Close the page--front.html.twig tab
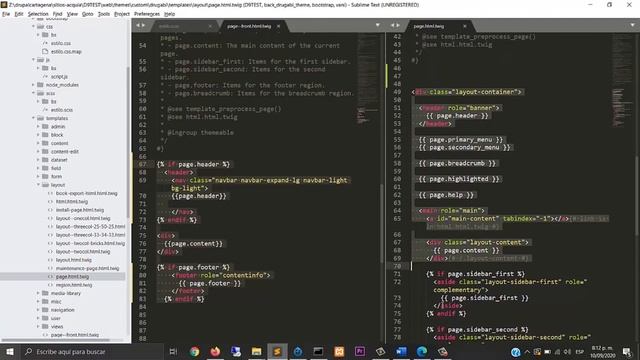Viewport: 640px width, 360px height. point(278,26)
